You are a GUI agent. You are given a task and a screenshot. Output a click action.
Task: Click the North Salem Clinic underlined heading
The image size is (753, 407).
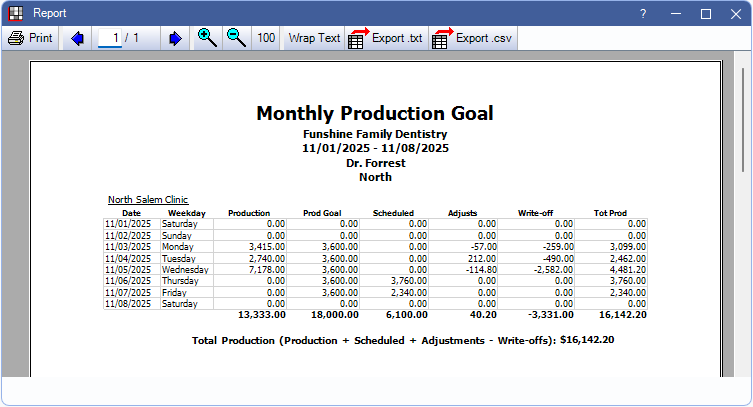click(148, 200)
